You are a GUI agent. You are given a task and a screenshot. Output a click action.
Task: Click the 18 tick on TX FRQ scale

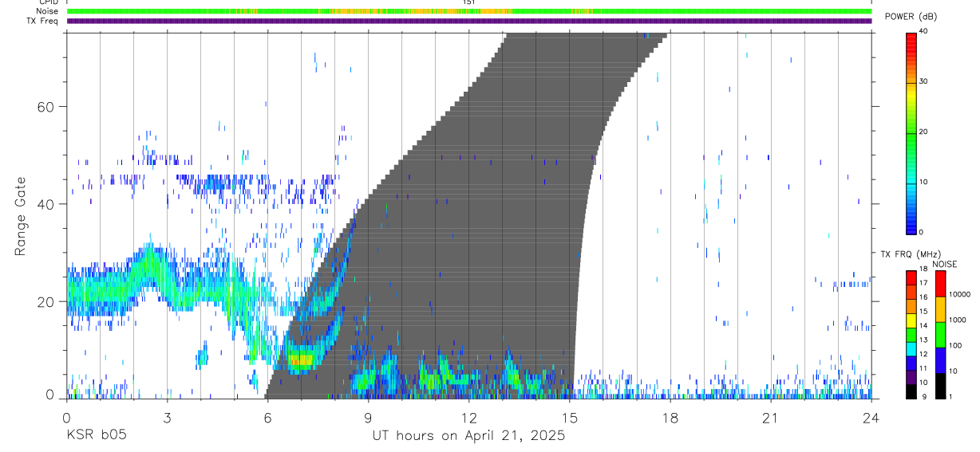pos(925,271)
